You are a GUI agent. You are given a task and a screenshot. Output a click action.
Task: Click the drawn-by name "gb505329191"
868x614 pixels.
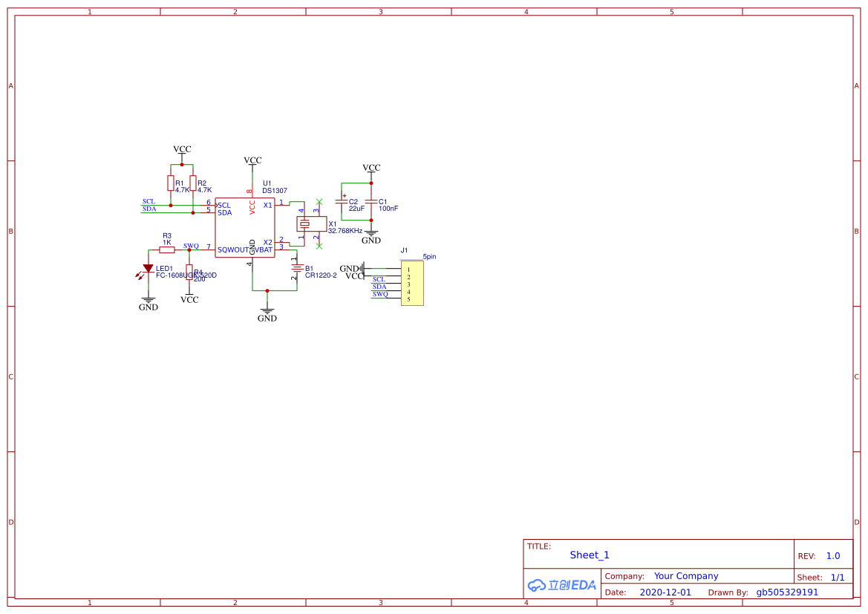787,592
